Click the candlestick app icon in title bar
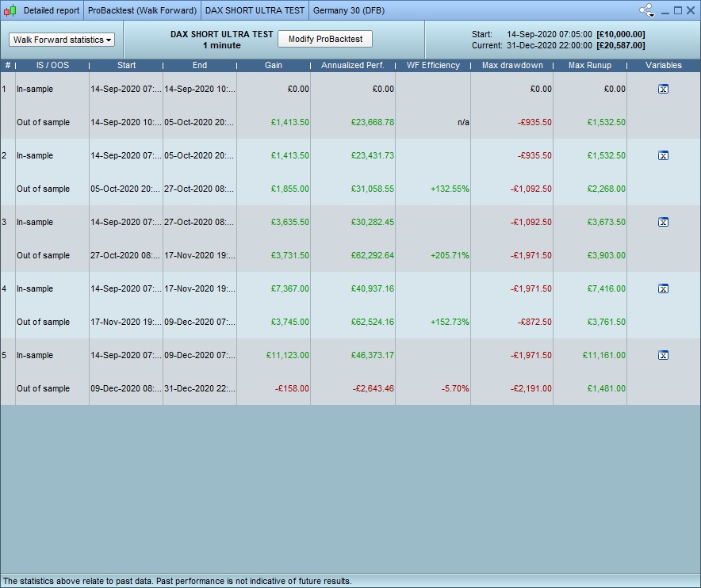Image resolution: width=701 pixels, height=588 pixels. (x=10, y=10)
